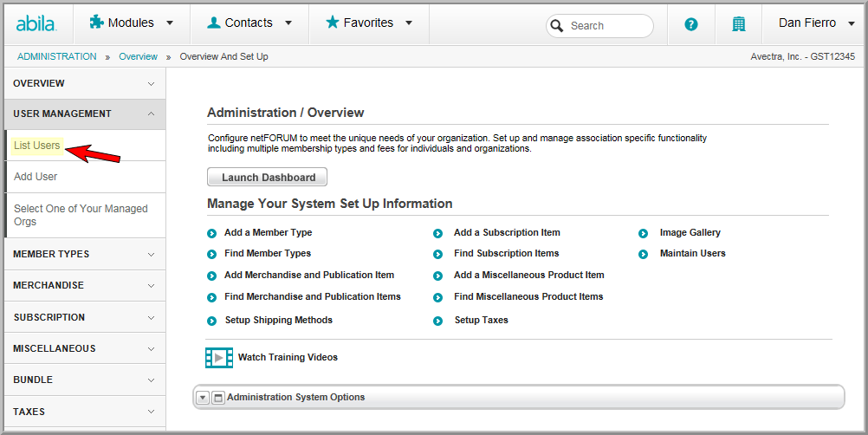The image size is (868, 435).
Task: Open the Dan Fierro user dropdown
Action: (817, 23)
